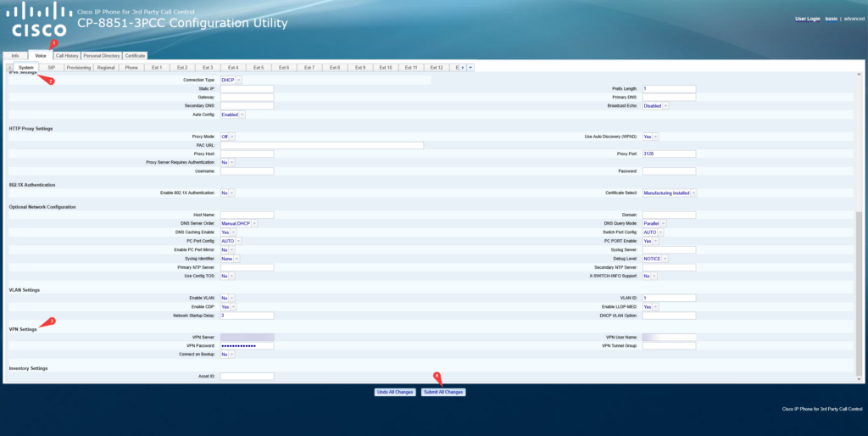Click the Primary NTP Server field

coord(247,267)
